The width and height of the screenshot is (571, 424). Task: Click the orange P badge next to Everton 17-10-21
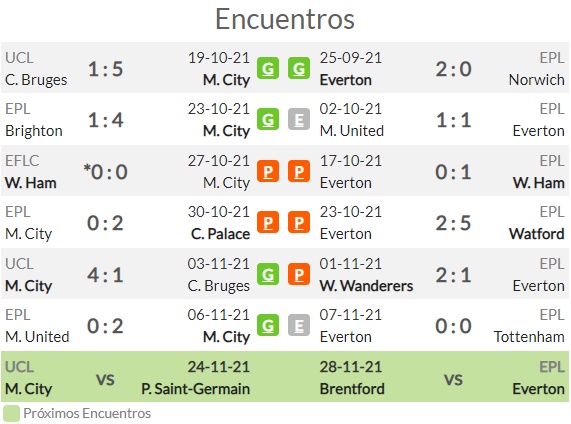(x=299, y=171)
